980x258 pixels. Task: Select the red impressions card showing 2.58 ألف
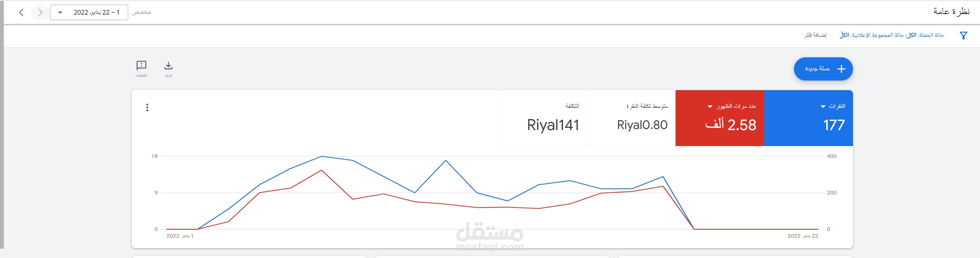point(719,118)
